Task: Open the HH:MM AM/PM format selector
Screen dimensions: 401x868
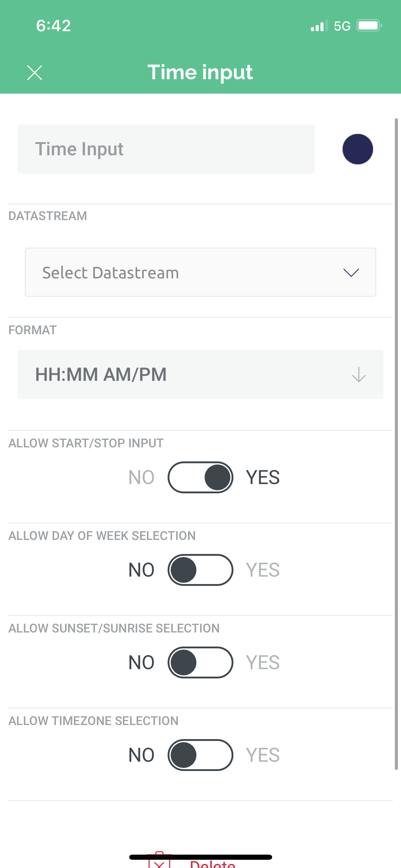Action: tap(200, 374)
